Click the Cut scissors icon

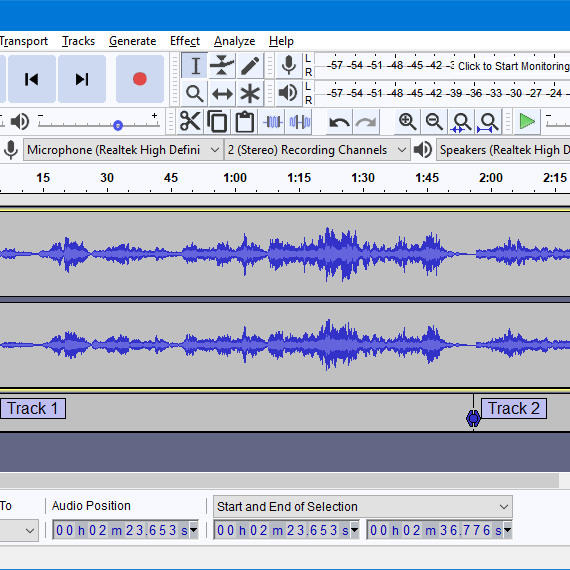coord(190,121)
